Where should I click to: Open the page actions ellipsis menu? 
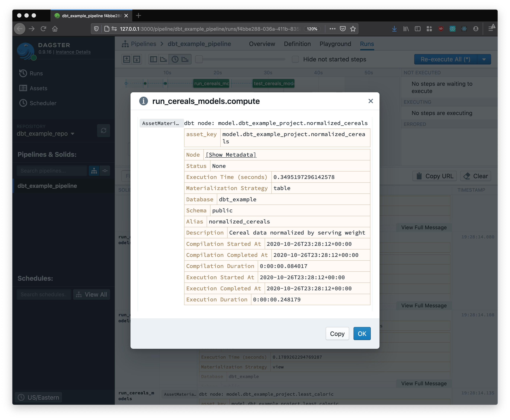[332, 29]
